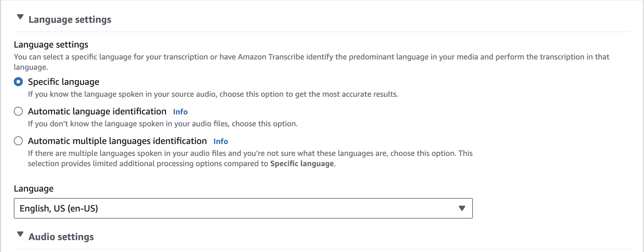Click the description under Specific language option

coord(213,94)
